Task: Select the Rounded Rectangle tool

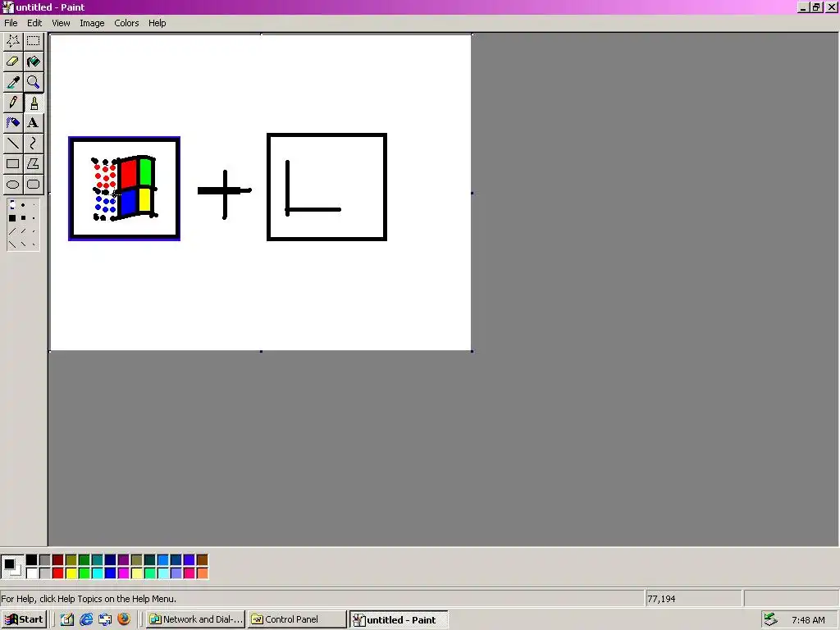Action: click(33, 185)
